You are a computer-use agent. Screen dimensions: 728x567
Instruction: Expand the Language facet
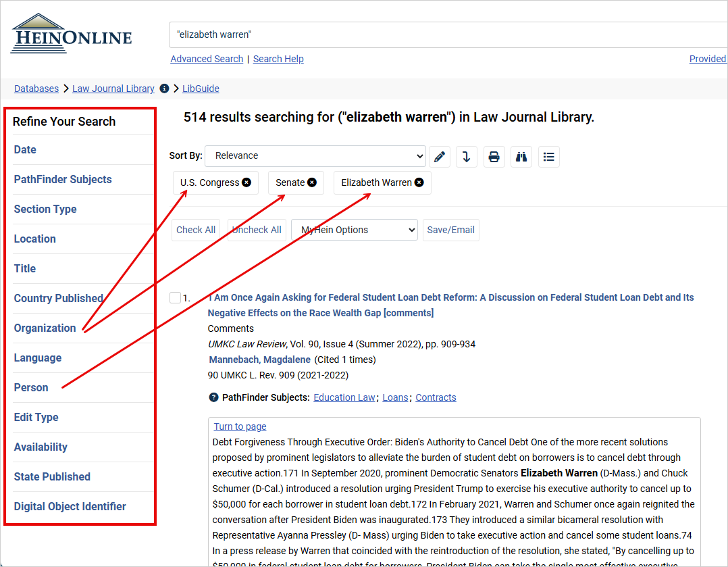(38, 358)
